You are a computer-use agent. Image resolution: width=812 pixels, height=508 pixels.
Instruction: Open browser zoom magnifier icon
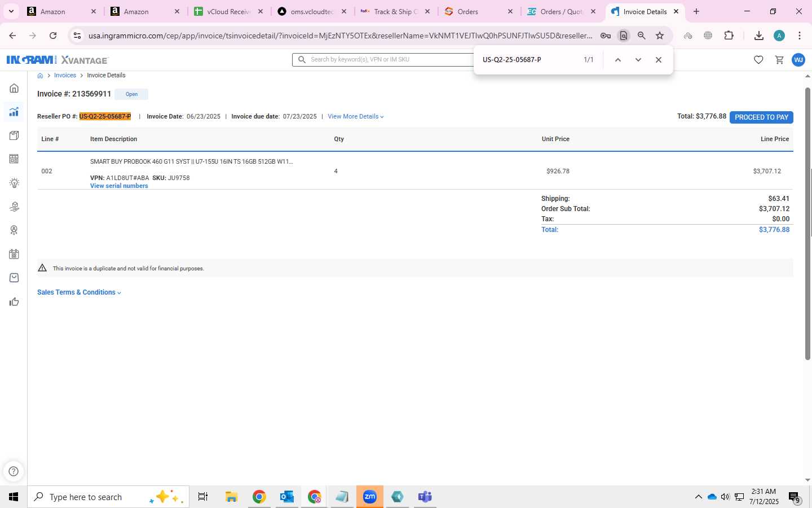pyautogui.click(x=641, y=36)
